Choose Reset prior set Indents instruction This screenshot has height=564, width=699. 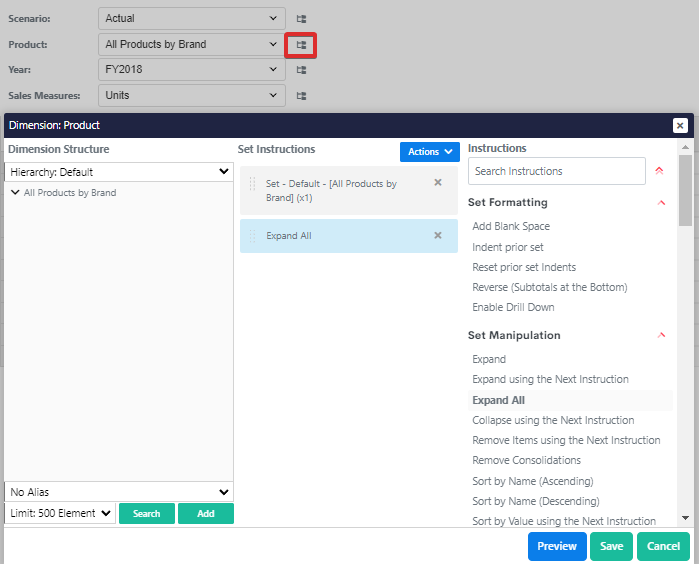point(524,267)
